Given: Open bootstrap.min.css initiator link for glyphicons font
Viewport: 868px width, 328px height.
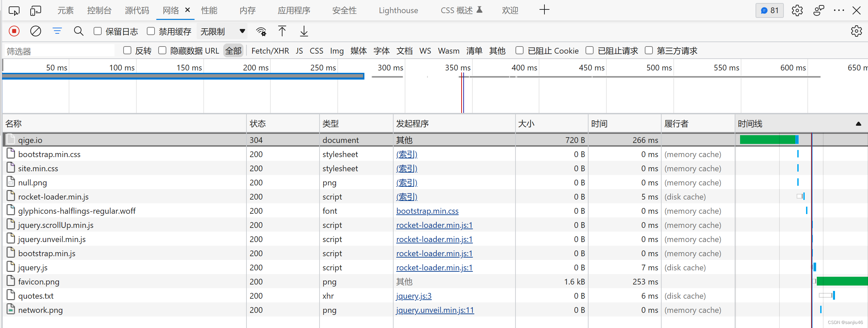Looking at the screenshot, I should click(x=427, y=211).
